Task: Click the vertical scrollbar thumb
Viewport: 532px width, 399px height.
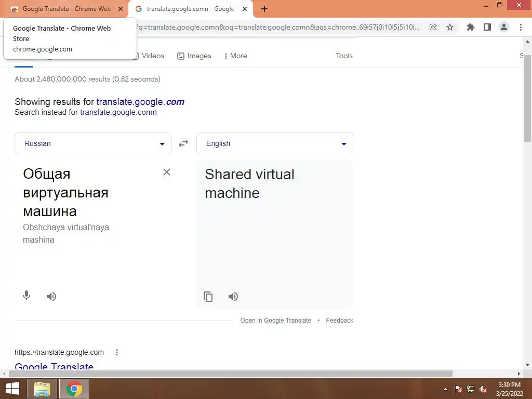Action: (x=527, y=98)
